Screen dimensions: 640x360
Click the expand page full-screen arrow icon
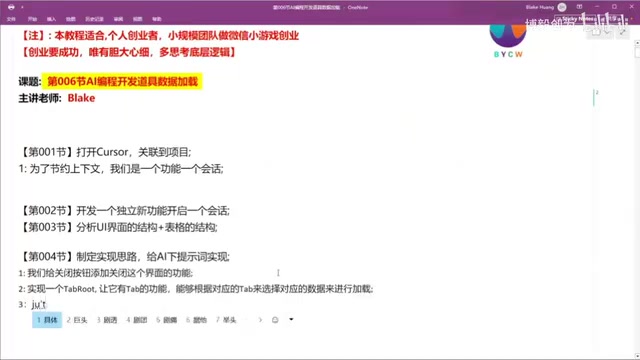tap(622, 32)
